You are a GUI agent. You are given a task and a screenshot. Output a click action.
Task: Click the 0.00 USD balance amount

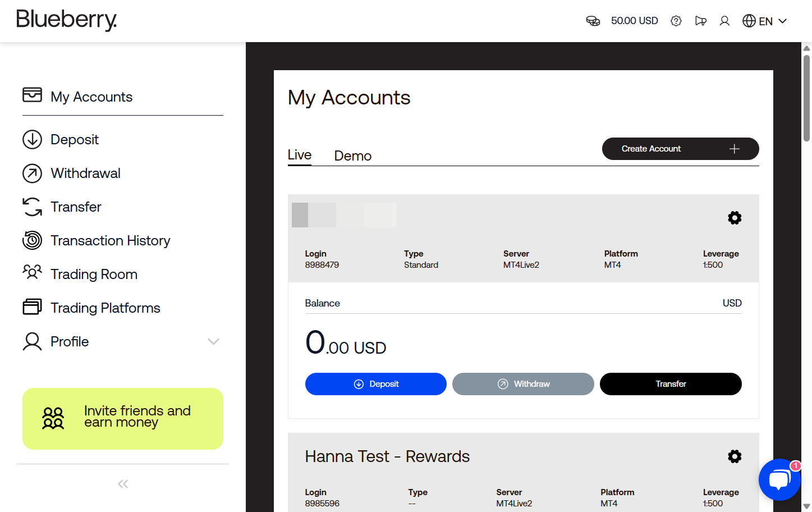[x=346, y=343]
